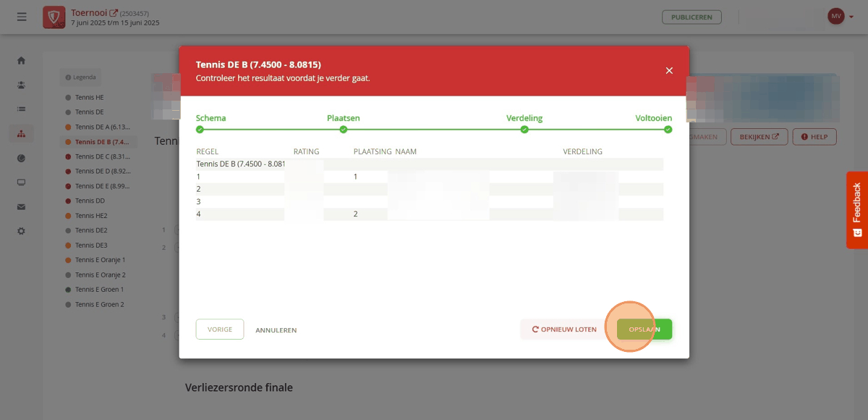868x420 pixels.
Task: Click the Opslaan button
Action: click(x=644, y=329)
